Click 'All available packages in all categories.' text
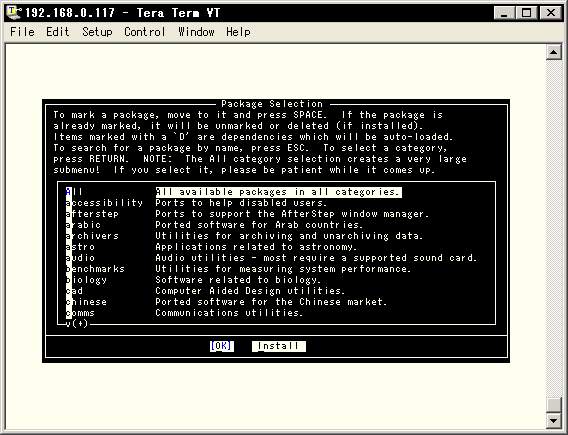This screenshot has width=568, height=435. [278, 192]
